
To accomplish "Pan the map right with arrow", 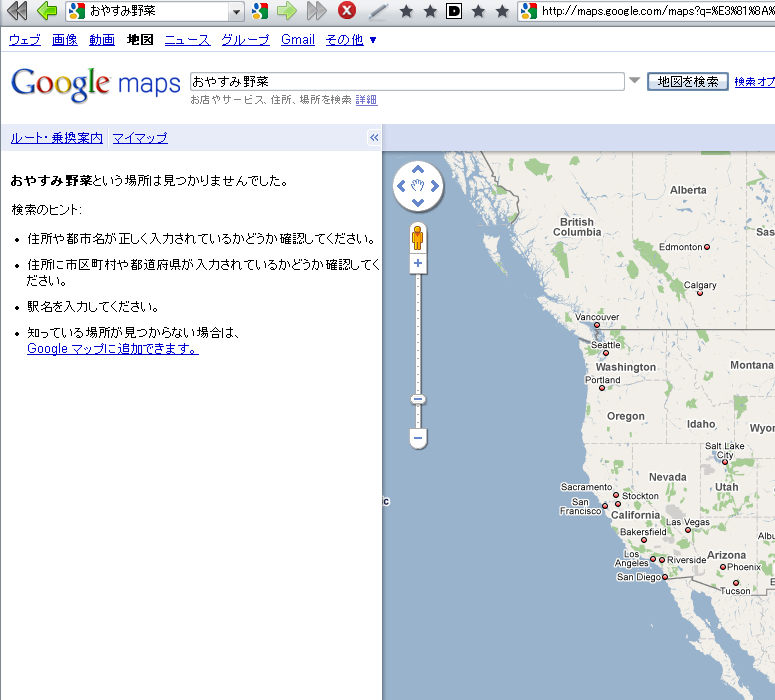I will [434, 186].
